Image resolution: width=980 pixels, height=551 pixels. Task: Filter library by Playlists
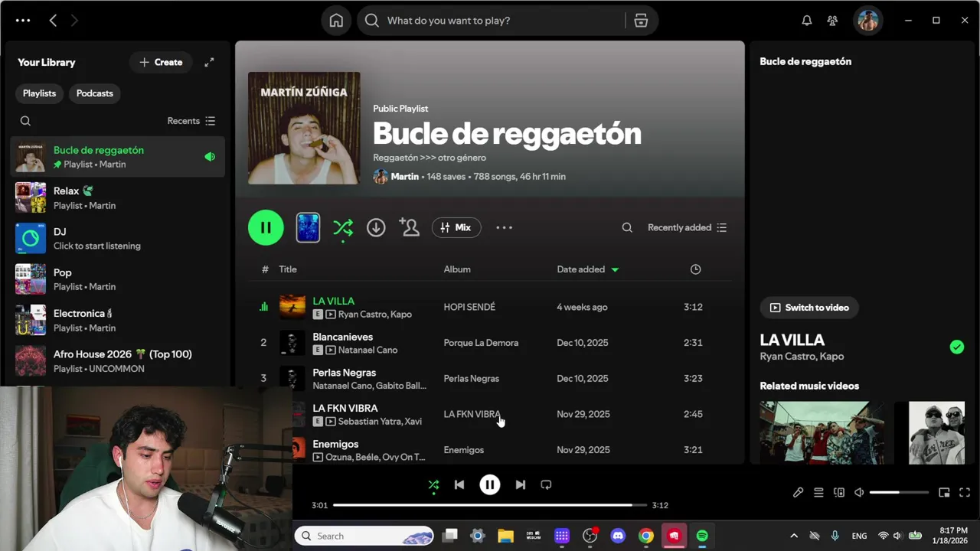39,93
